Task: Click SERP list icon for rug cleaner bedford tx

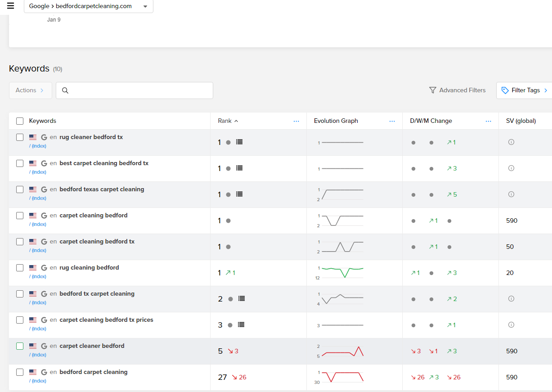Action: [239, 142]
